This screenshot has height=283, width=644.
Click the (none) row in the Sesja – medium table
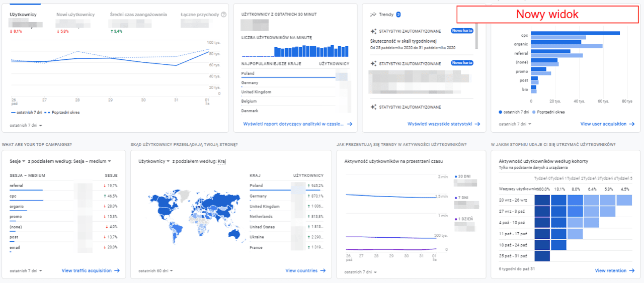coord(63,227)
